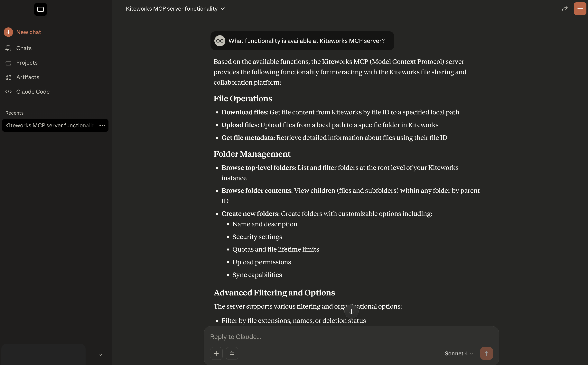Image resolution: width=588 pixels, height=365 pixels.
Task: Expand the bottom-left account menu chevron
Action: coord(100,355)
